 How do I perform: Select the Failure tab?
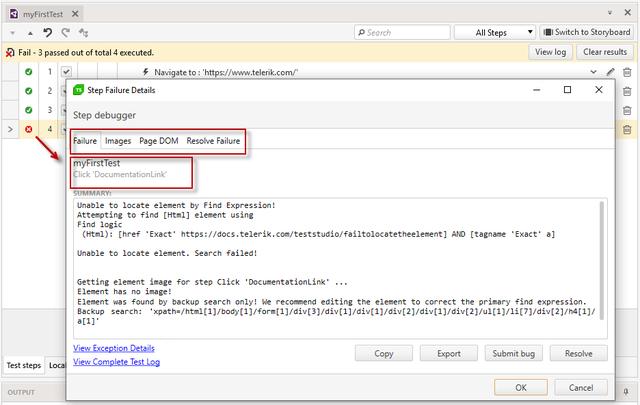coord(85,141)
